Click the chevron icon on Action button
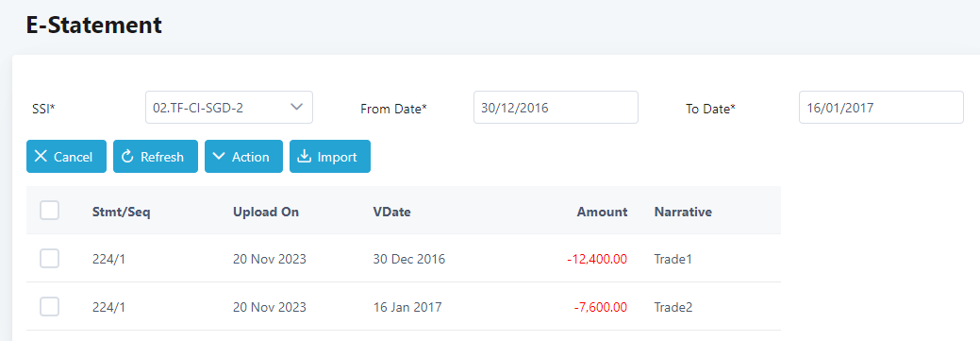980x341 pixels. (x=219, y=157)
